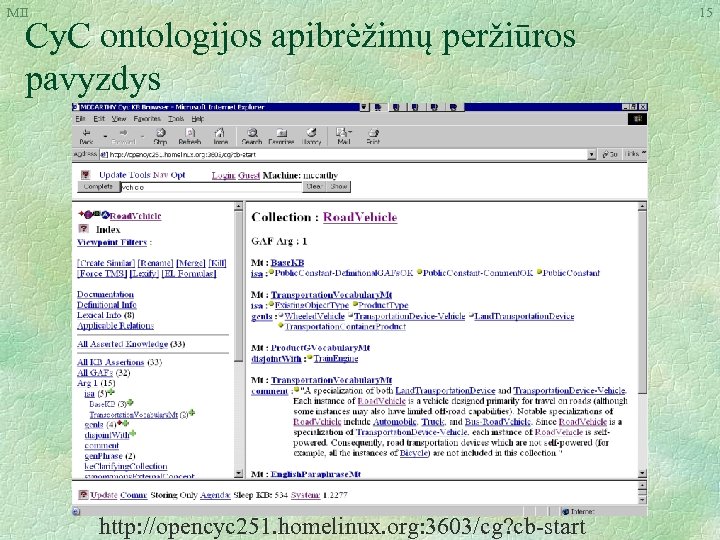Click the Automobile link in comment
720x540 pixels.
pyautogui.click(x=395, y=422)
